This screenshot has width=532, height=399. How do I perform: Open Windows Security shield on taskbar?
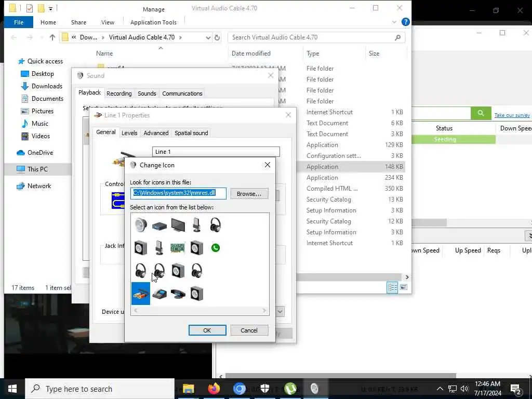pos(264,389)
